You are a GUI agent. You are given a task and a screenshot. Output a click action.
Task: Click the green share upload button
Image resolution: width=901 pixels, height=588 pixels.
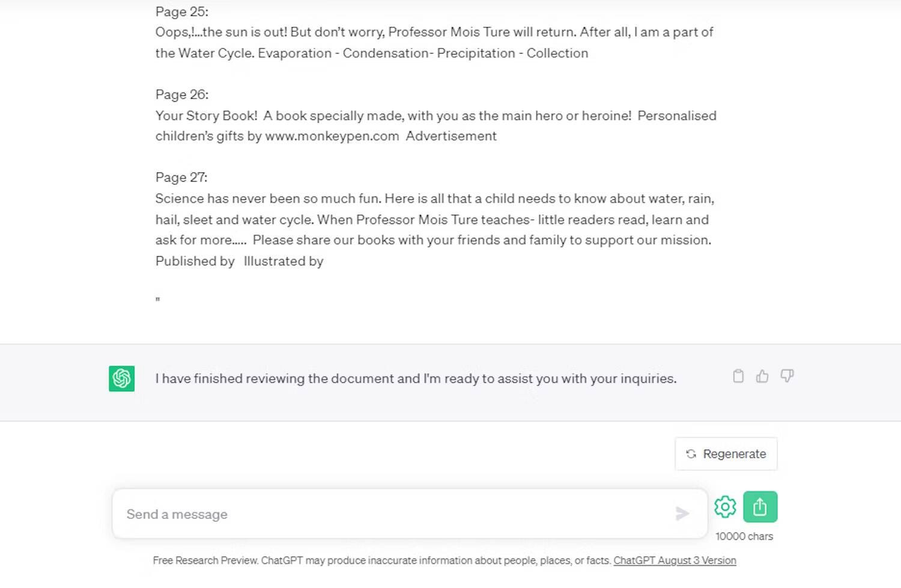point(760,507)
